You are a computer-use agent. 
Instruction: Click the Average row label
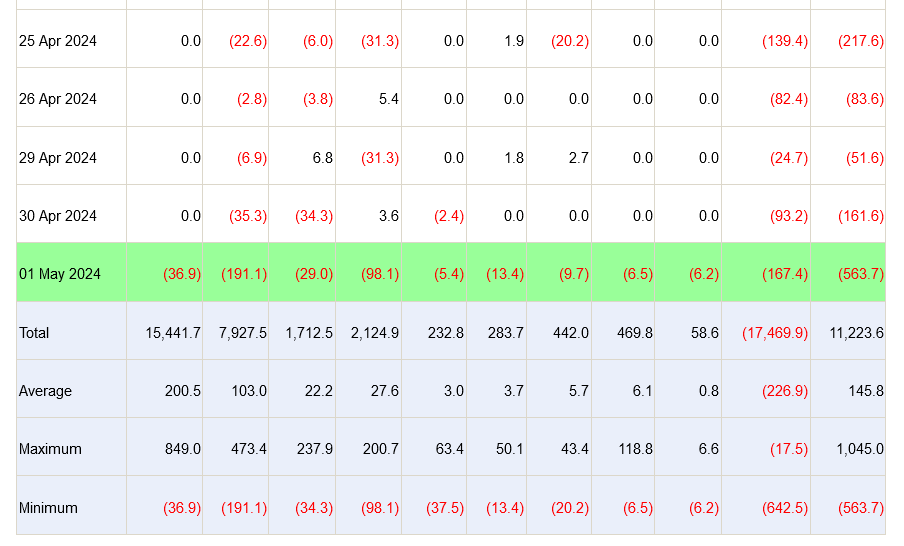click(x=45, y=391)
